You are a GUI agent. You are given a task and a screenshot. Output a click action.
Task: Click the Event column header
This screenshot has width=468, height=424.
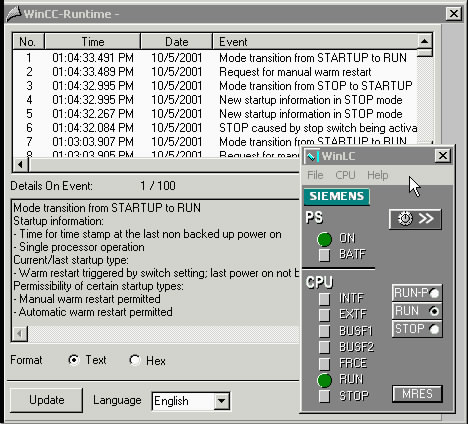pos(315,42)
